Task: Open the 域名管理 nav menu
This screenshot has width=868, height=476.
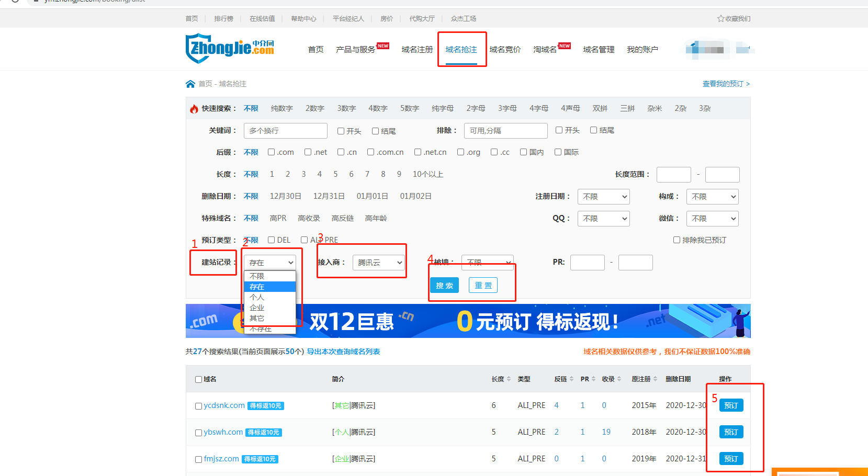Action: [599, 49]
